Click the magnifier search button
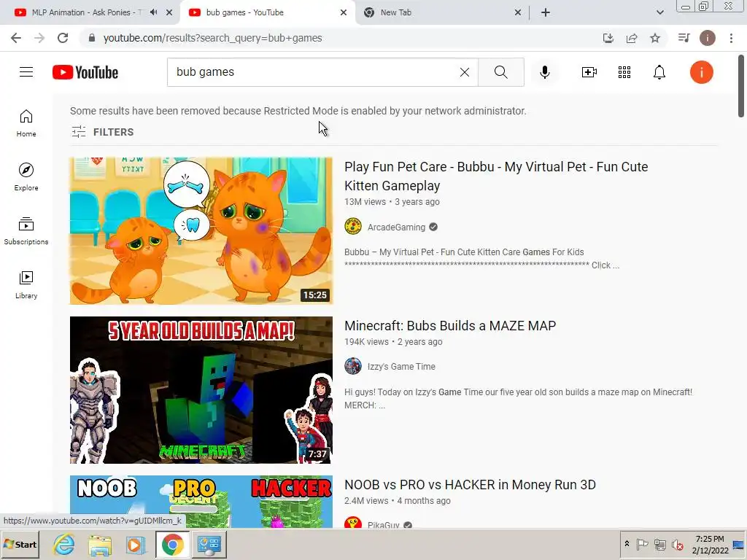 [x=500, y=72]
